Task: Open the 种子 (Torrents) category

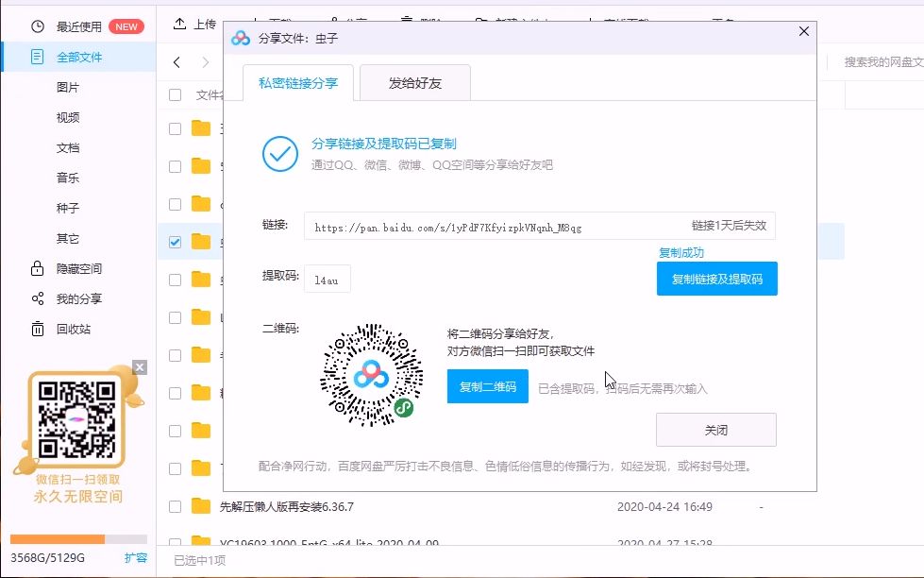Action: (x=67, y=207)
